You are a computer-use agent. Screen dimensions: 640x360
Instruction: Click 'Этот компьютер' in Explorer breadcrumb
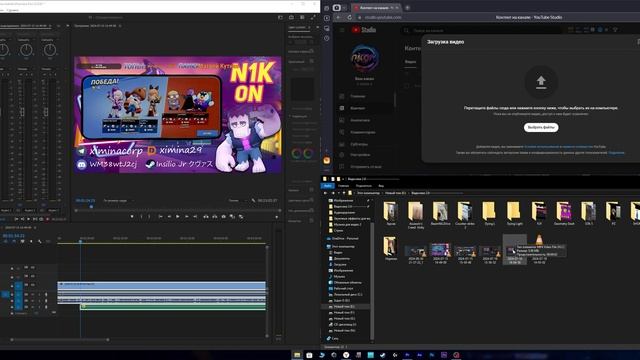click(369, 193)
